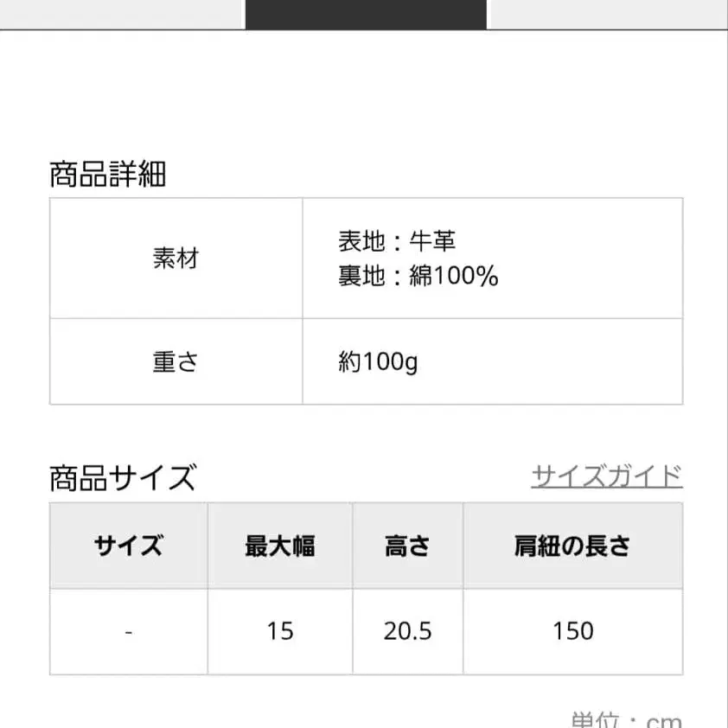The height and width of the screenshot is (728, 728).
Task: Click the サイズ column header
Action: tap(128, 546)
